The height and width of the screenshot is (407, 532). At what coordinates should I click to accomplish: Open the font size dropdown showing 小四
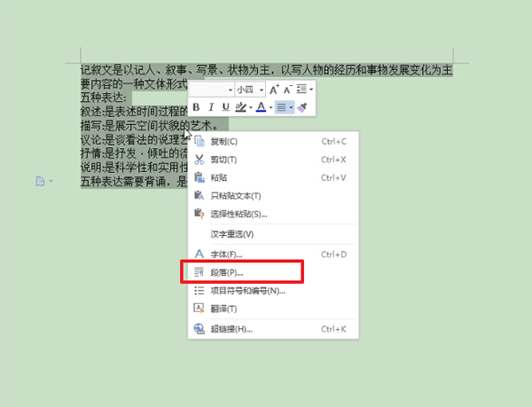point(250,90)
